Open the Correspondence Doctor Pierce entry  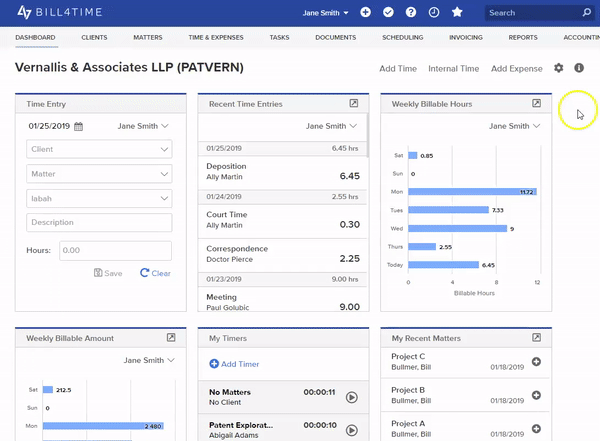pos(283,254)
